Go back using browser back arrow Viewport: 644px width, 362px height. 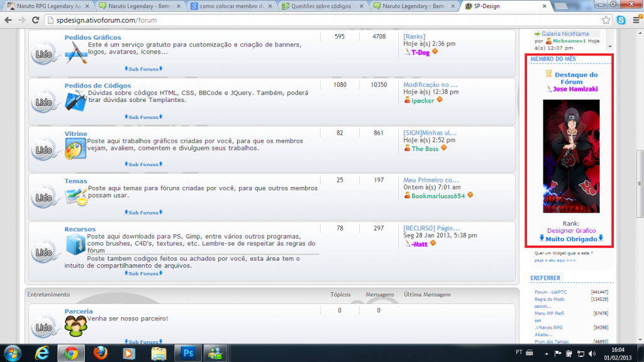(x=8, y=20)
